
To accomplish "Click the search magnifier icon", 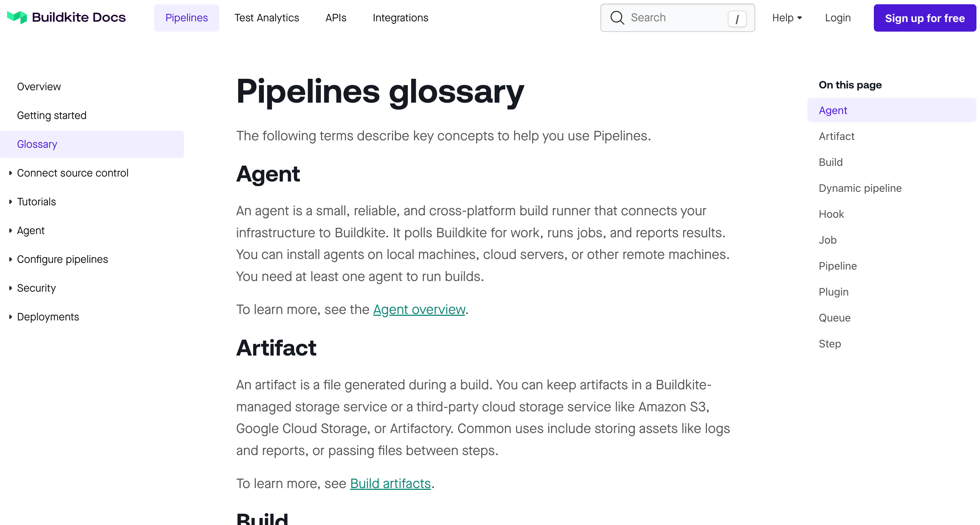I will point(617,17).
